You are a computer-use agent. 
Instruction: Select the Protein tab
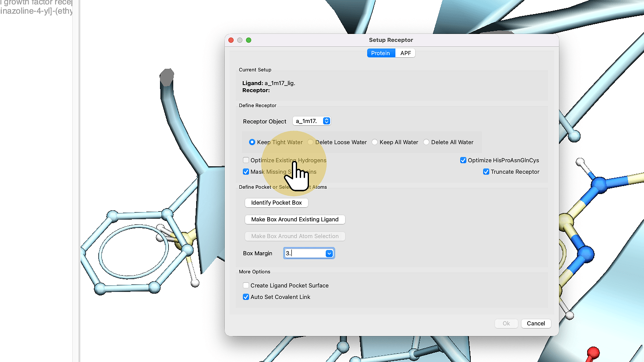(x=380, y=53)
